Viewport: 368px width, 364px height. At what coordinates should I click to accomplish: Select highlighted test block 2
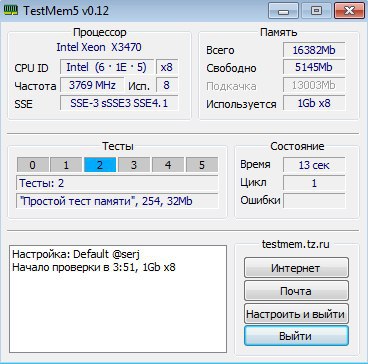pos(100,165)
